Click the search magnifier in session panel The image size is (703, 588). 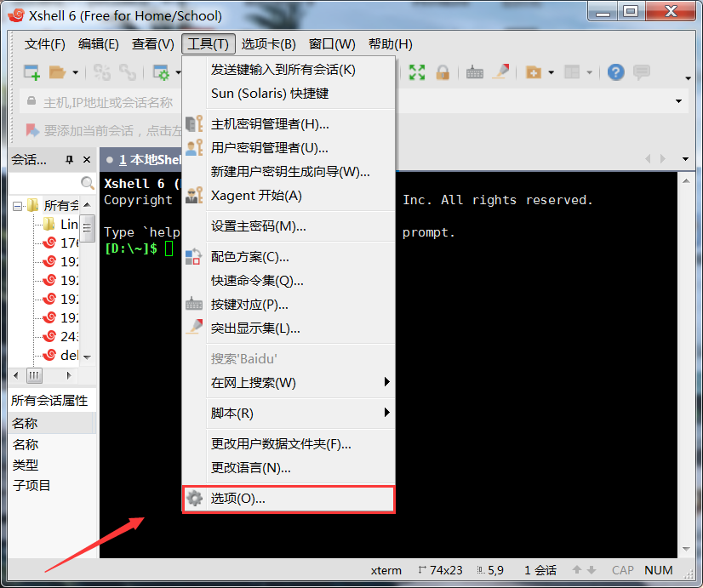pos(87,183)
